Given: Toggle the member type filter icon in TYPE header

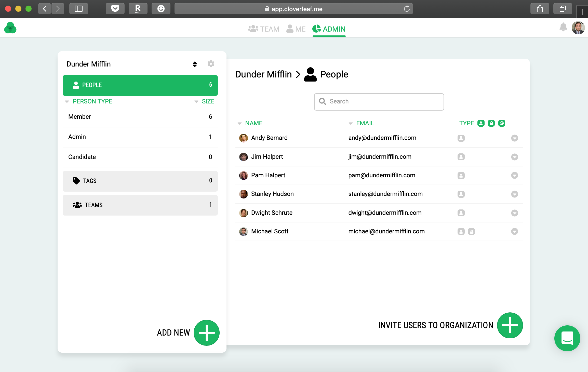Looking at the screenshot, I should pyautogui.click(x=481, y=123).
